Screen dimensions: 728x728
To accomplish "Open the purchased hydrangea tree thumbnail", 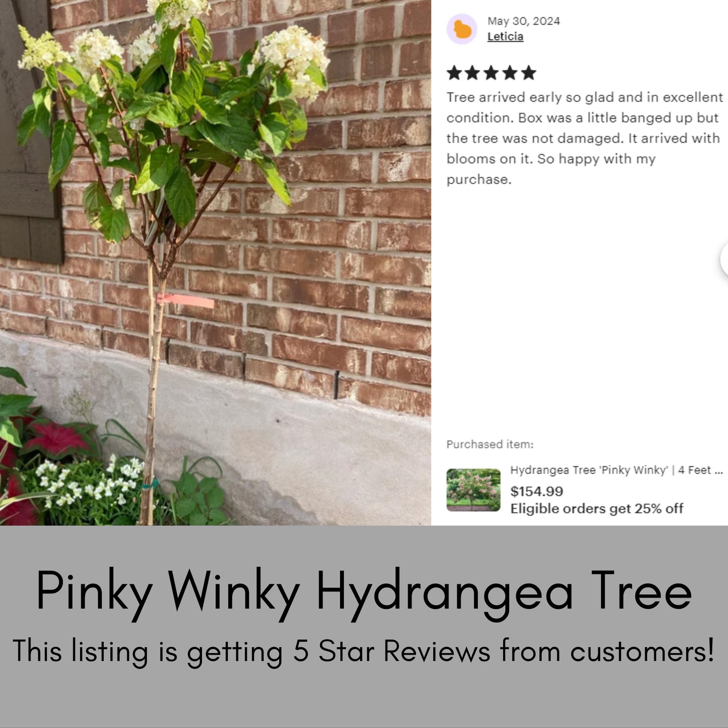I will click(x=473, y=490).
